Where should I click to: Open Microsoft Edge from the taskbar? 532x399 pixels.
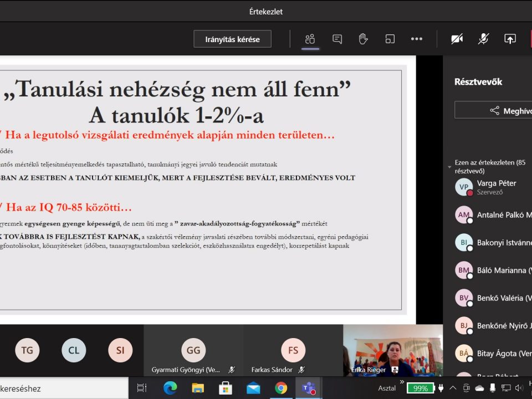point(170,388)
